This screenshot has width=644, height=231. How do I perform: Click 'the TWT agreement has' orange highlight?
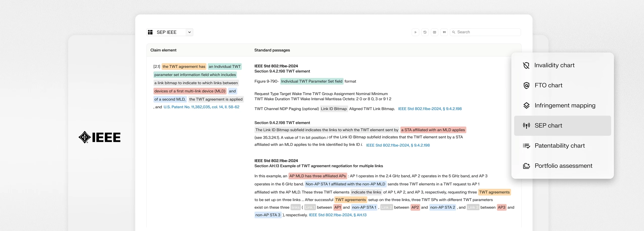[x=184, y=67]
